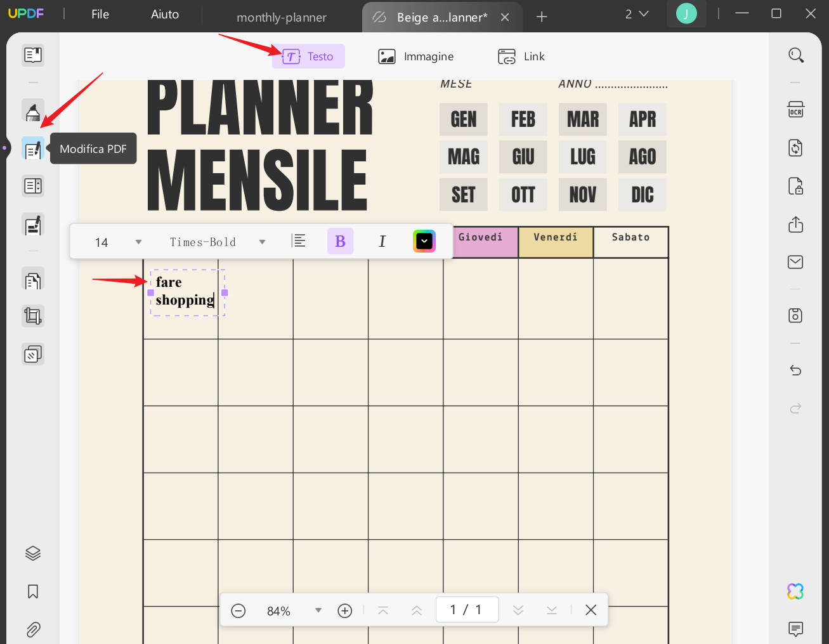Open the convert PDF tool
This screenshot has height=644, width=829.
coord(796,148)
